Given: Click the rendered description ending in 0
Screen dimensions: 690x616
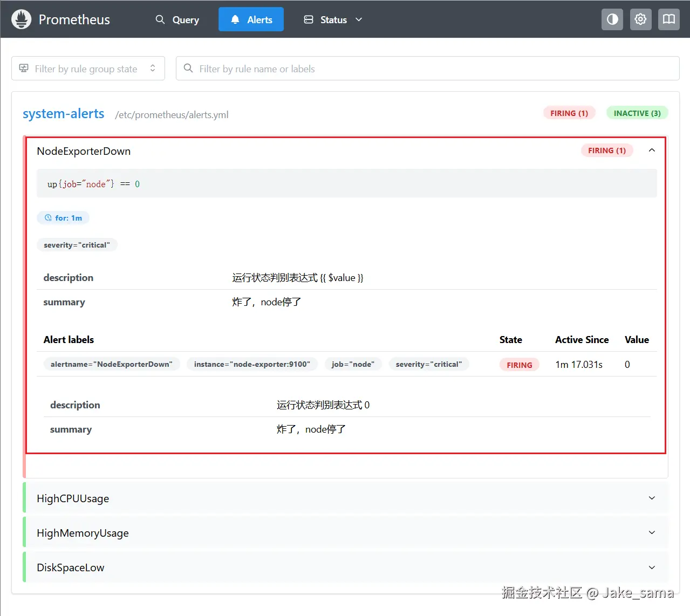Looking at the screenshot, I should click(x=323, y=405).
